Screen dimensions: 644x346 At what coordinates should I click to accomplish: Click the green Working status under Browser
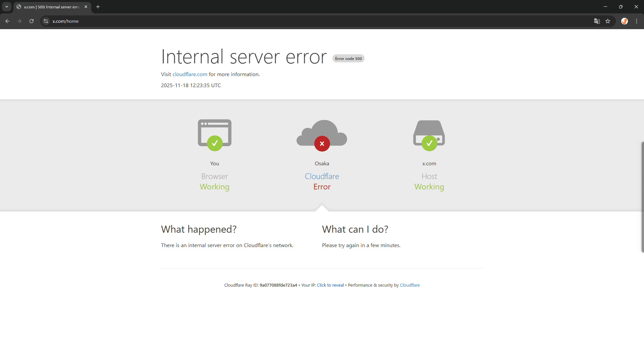(215, 187)
